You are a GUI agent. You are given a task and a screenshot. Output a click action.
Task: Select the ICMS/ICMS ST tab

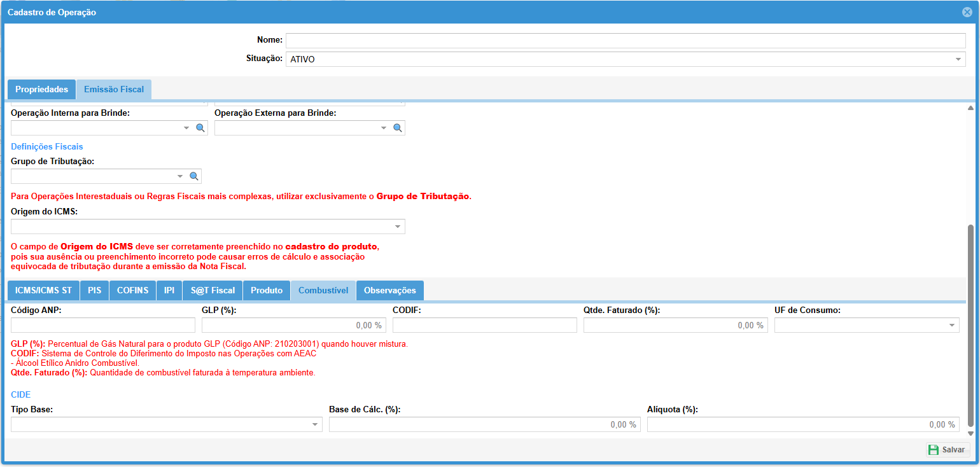(x=43, y=290)
